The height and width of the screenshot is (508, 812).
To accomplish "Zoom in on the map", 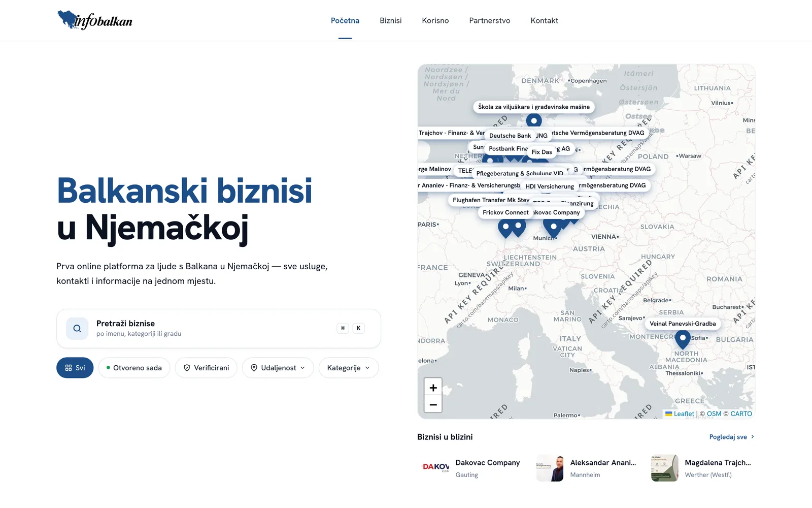I will (433, 388).
